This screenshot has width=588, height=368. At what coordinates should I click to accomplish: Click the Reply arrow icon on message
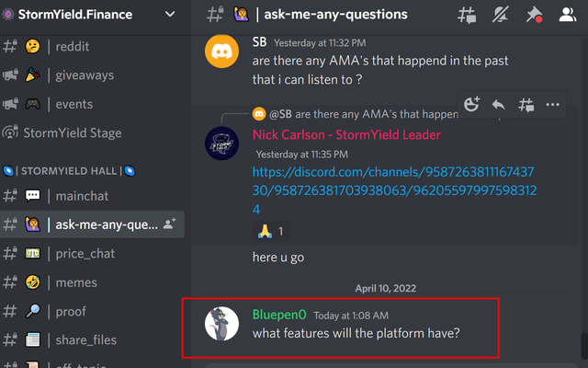pyautogui.click(x=498, y=104)
